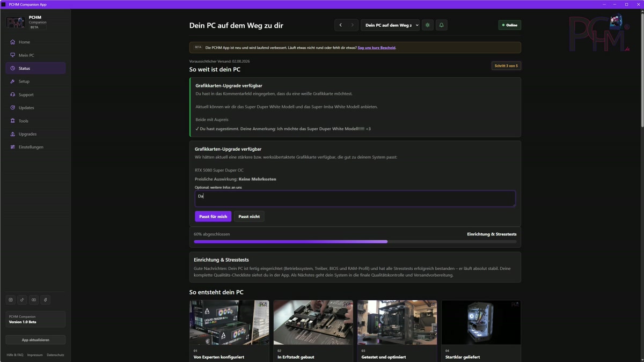This screenshot has height=362, width=644.
Task: Go back with the left arrow
Action: coord(340,25)
